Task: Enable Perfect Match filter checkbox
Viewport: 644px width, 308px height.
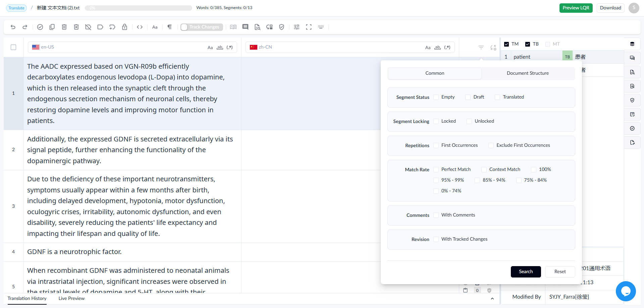Action: coord(436,170)
